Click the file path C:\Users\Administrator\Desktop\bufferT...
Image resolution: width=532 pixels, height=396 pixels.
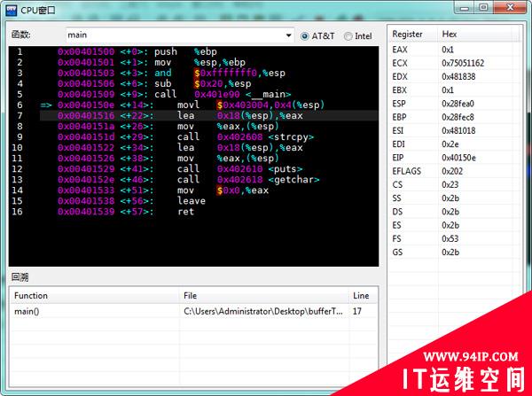point(263,311)
